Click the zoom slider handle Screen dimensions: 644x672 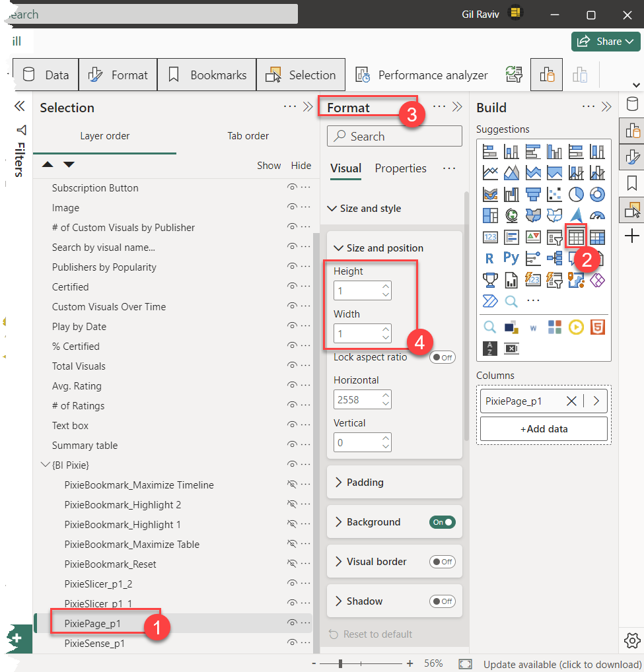click(x=340, y=663)
